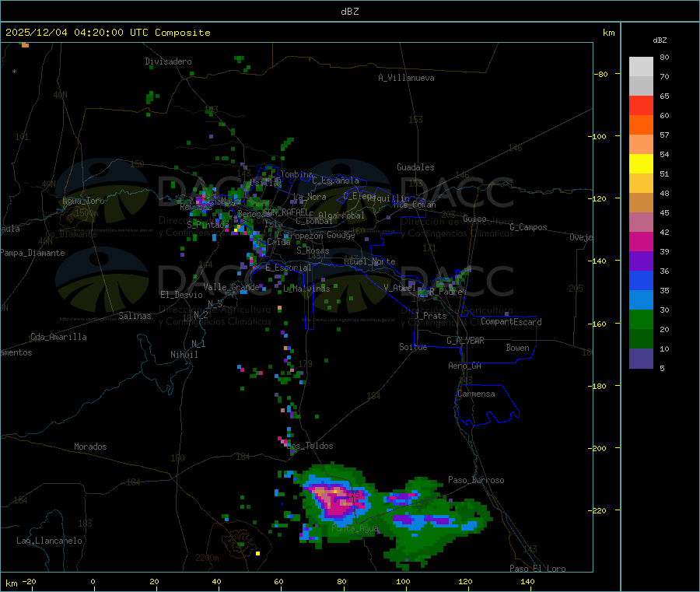Click the 'Punta_Agua' label under the storm
Screen dimensions: 700x592
tap(355, 528)
